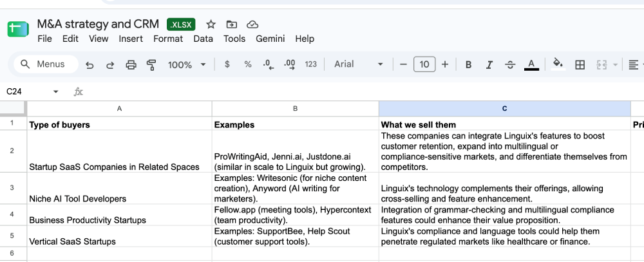The image size is (644, 262).
Task: Open the text color picker
Action: [531, 64]
